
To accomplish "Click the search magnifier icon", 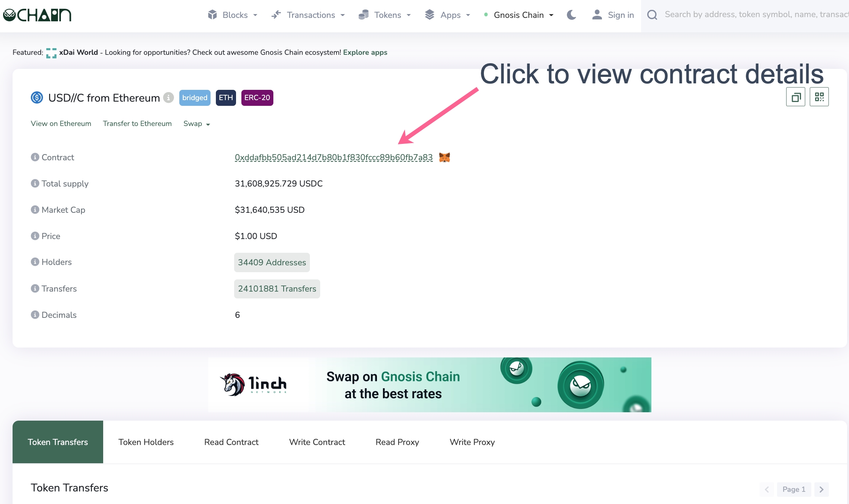I will (x=652, y=15).
